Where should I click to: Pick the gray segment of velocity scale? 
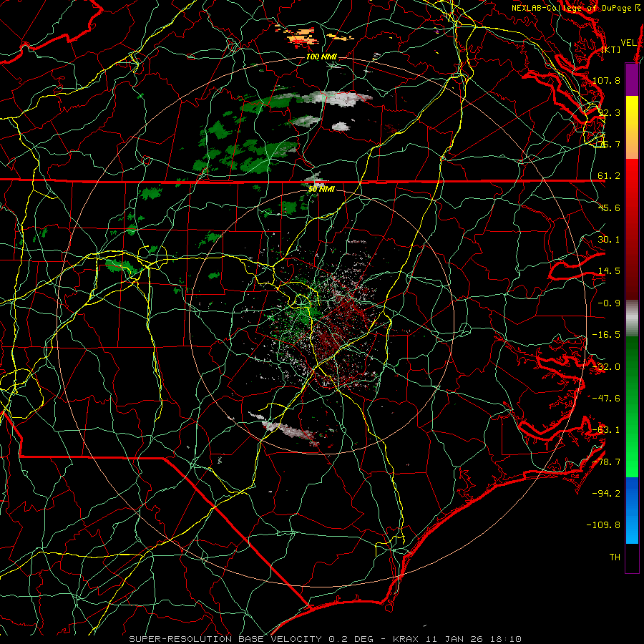632,318
